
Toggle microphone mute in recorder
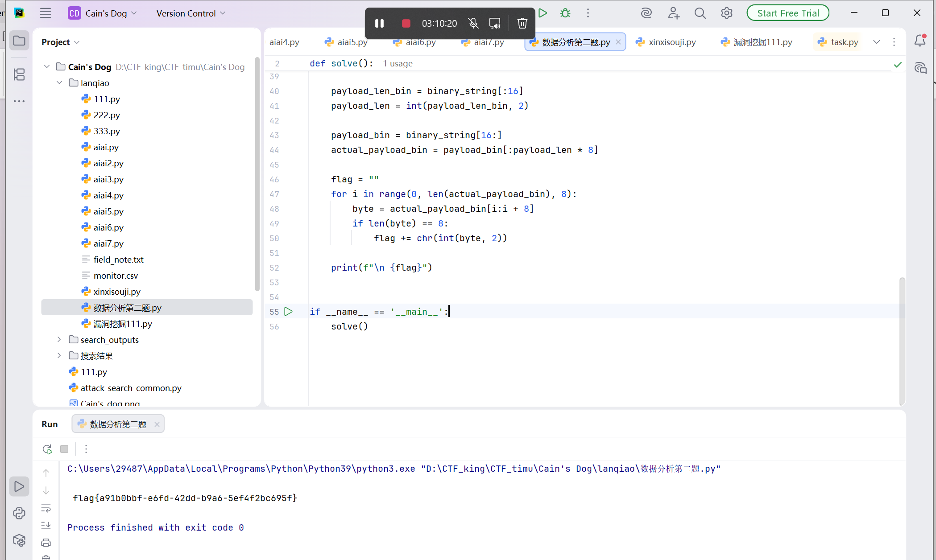pos(473,23)
